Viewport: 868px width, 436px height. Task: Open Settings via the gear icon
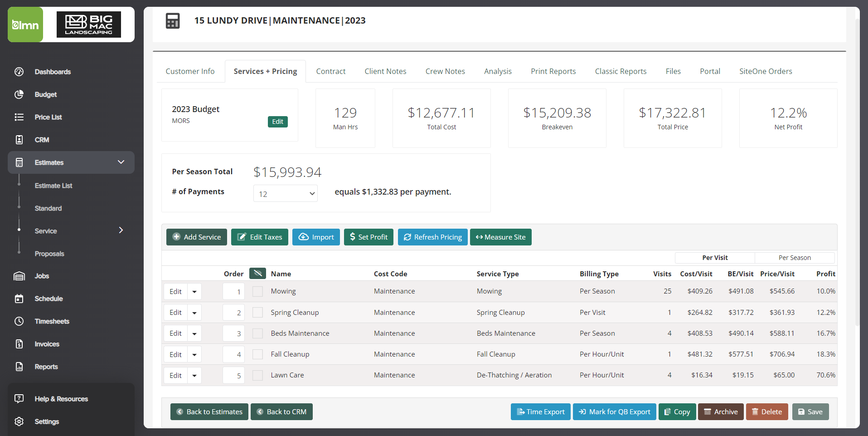[19, 421]
